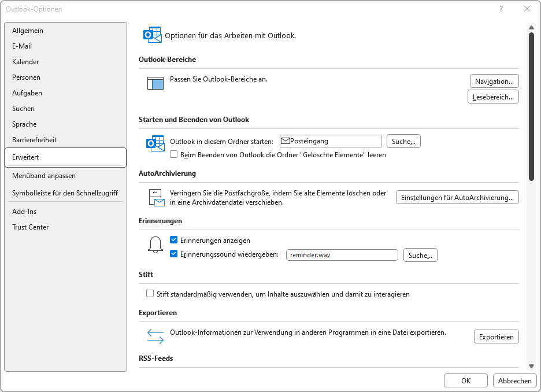The width and height of the screenshot is (541, 392).
Task: Open Aufgaben options
Action: pyautogui.click(x=65, y=93)
